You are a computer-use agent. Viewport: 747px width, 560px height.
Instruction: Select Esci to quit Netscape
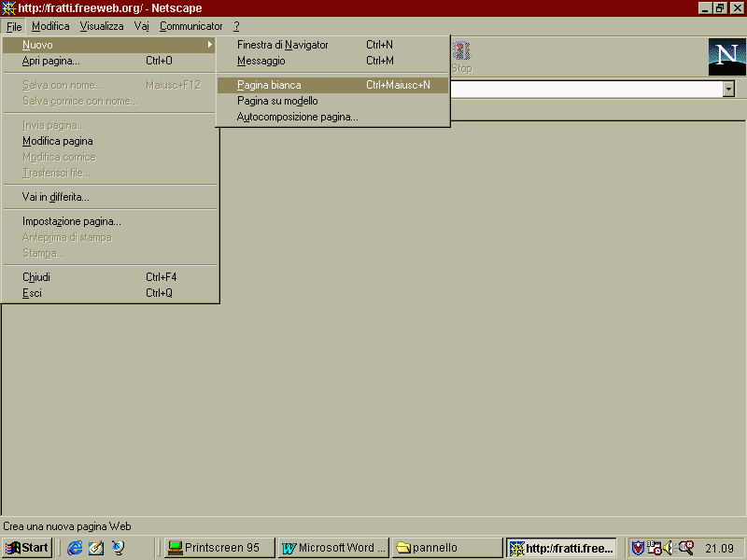coord(109,293)
